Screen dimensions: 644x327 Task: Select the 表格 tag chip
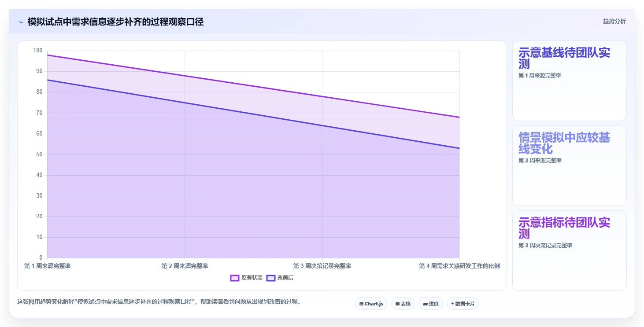click(403, 304)
